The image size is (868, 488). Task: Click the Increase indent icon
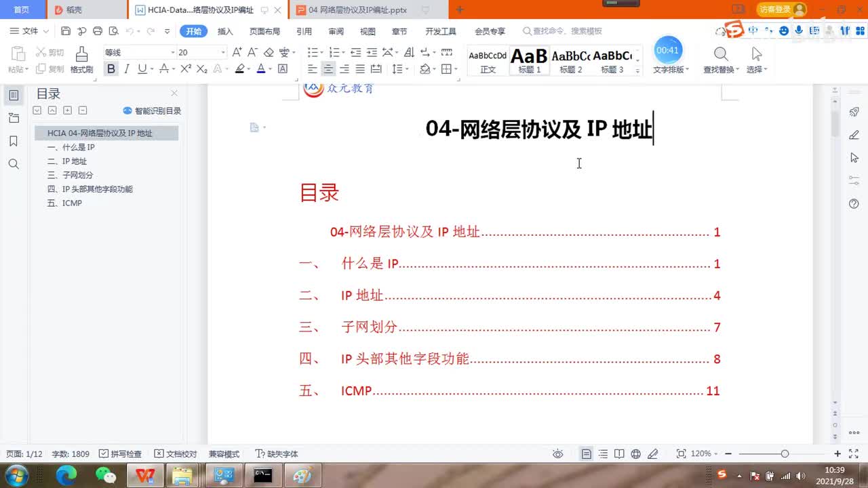tap(372, 52)
